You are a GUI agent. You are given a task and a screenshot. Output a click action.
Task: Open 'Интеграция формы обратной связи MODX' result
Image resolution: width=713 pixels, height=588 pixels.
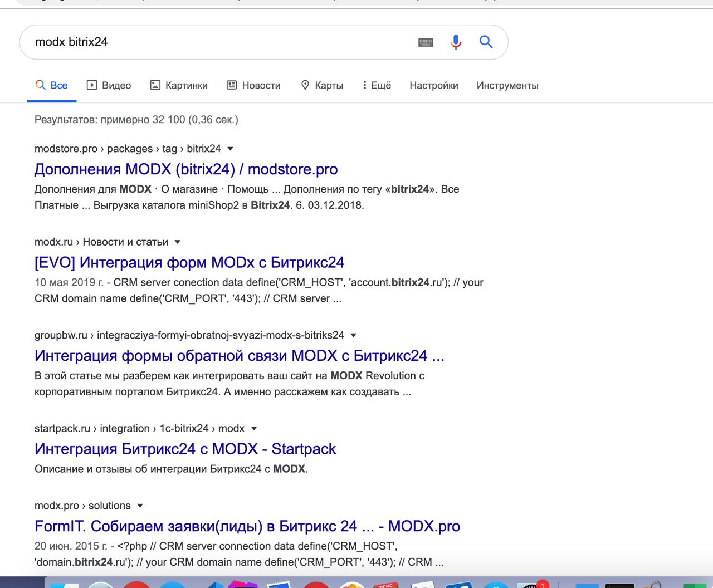coord(240,355)
